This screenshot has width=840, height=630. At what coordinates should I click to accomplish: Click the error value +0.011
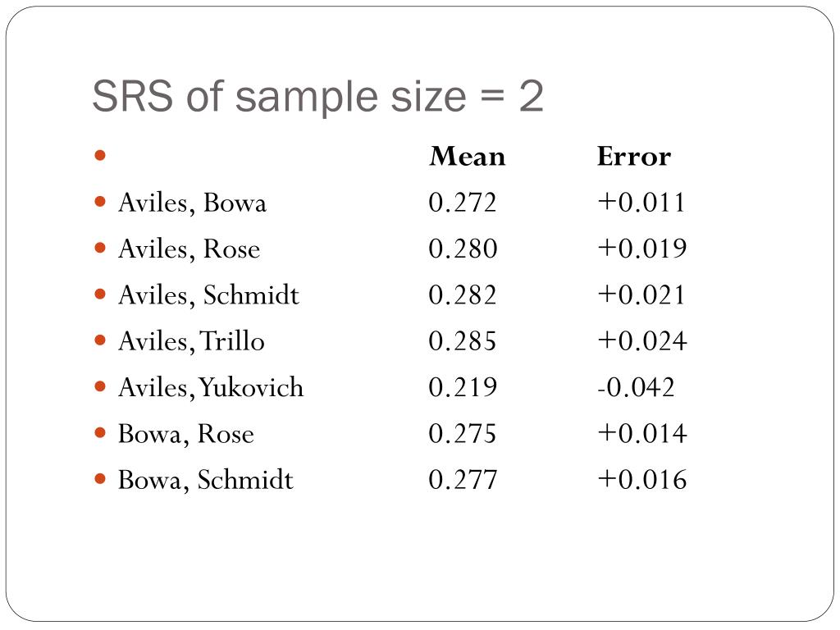pos(641,203)
